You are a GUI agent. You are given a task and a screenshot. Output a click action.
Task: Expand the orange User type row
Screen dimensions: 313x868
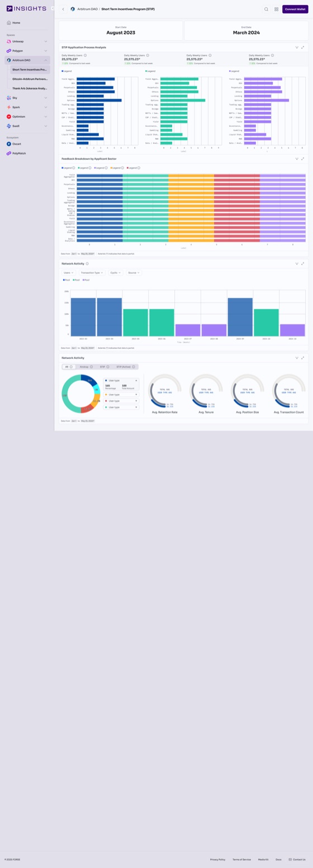(121, 394)
